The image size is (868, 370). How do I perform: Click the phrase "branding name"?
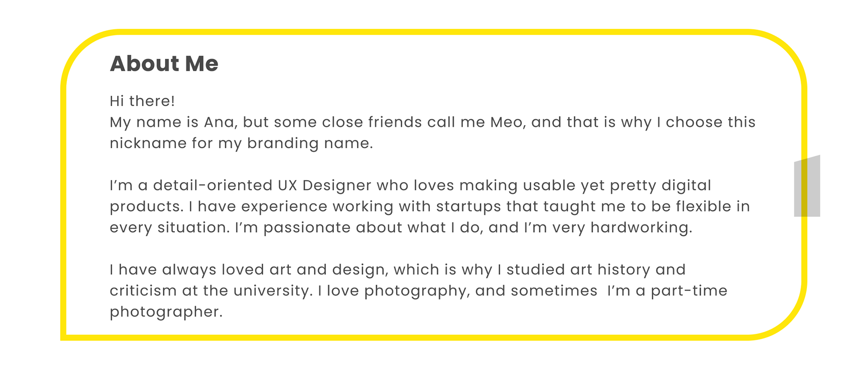click(309, 143)
